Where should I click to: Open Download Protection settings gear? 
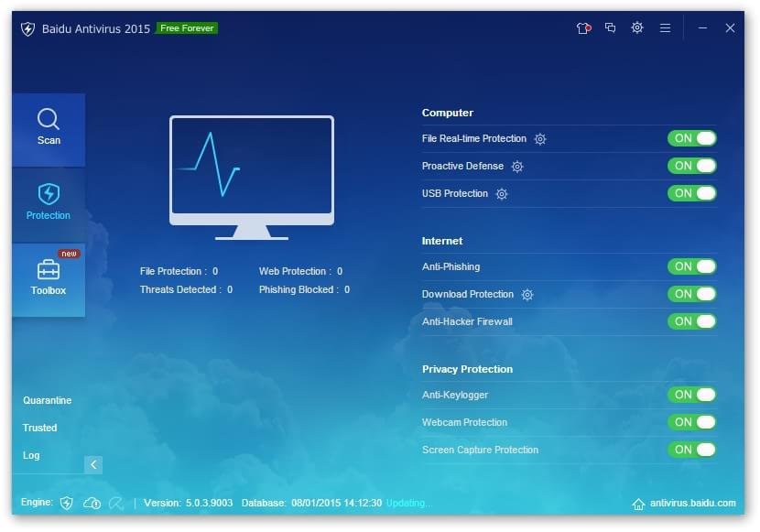[x=527, y=295]
